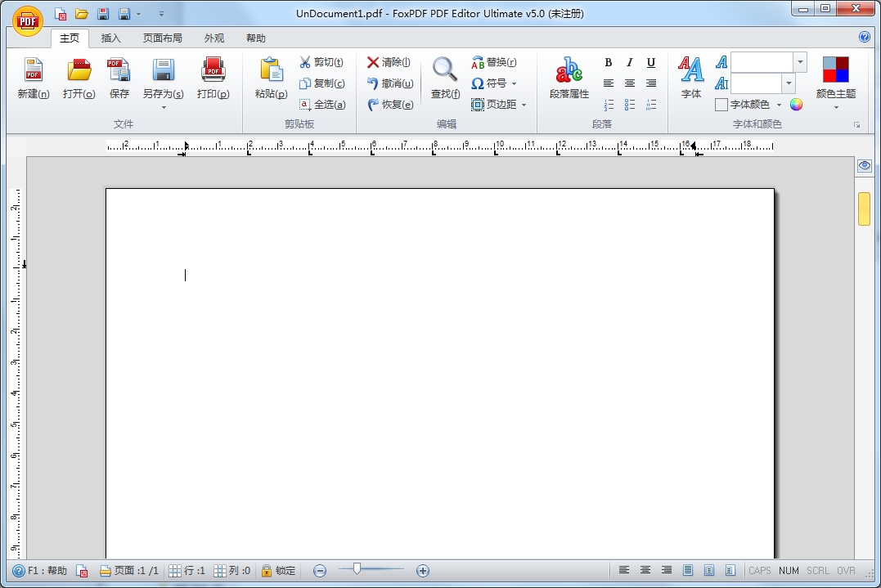Toggle italic formatting button
The image size is (881, 588).
tap(629, 62)
